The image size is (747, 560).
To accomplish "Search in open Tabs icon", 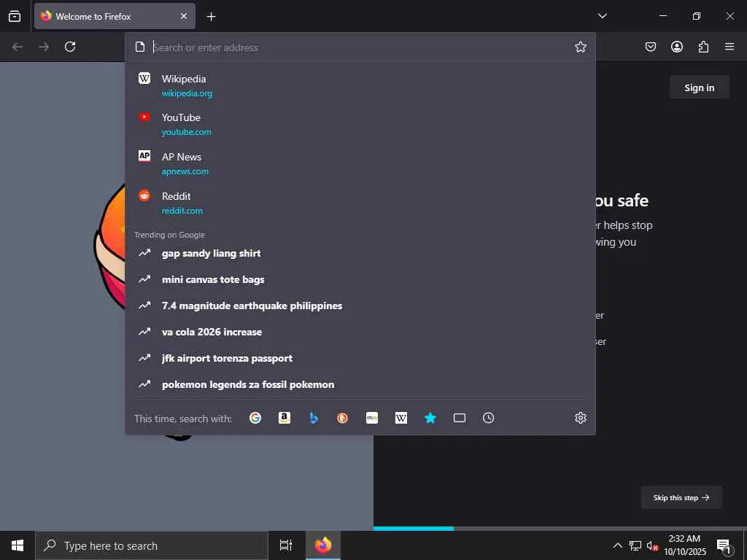I will click(x=460, y=418).
